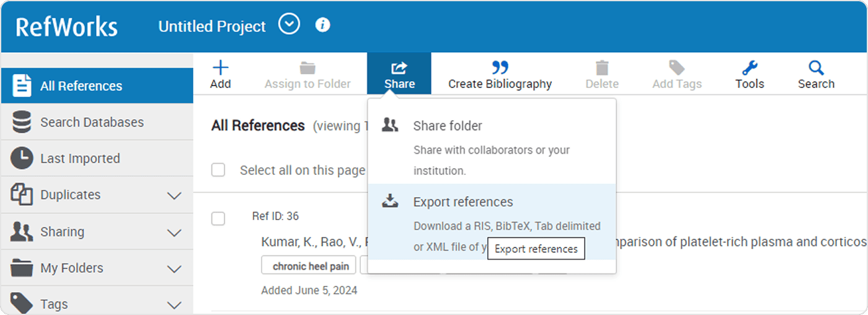Image resolution: width=868 pixels, height=315 pixels.
Task: Choose Share folder menu option
Action: tap(492, 147)
